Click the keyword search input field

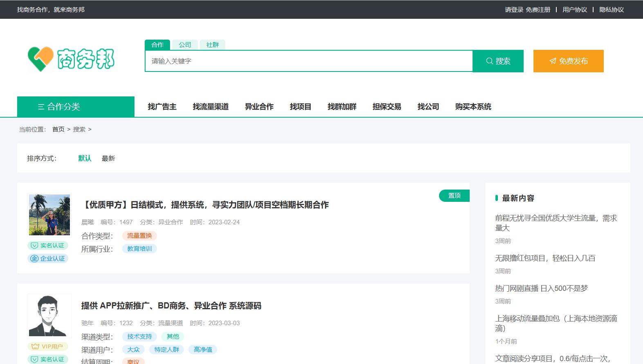(x=309, y=61)
